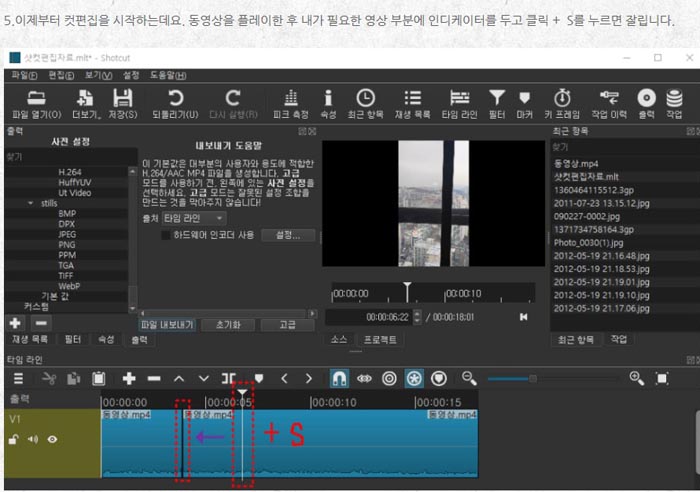Screen dimensions: 700x492
Task: Step the timecode spinner up
Action: tap(417, 313)
